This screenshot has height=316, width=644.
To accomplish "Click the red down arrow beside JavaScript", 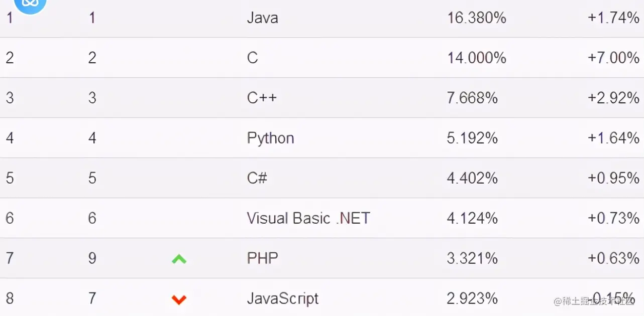I will pos(179,299).
